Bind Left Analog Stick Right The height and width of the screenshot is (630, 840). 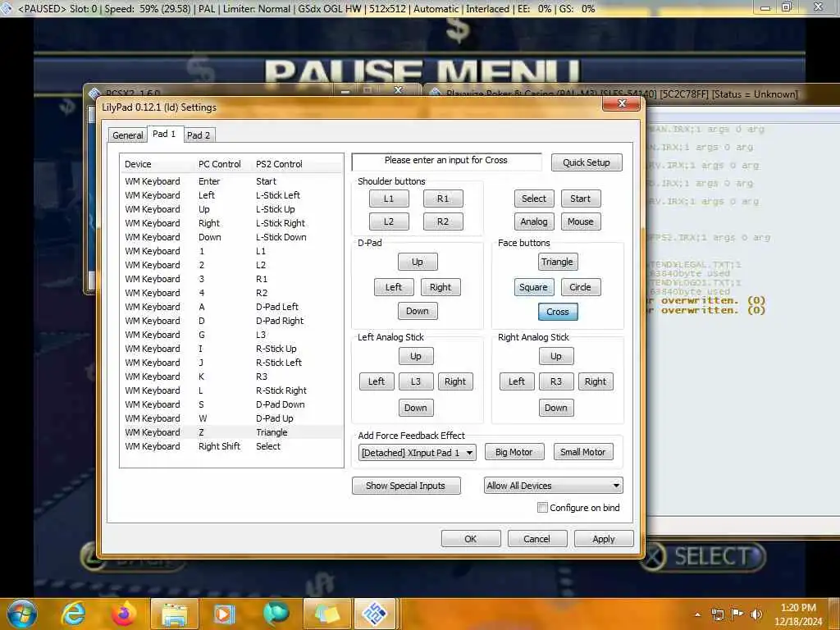click(455, 381)
